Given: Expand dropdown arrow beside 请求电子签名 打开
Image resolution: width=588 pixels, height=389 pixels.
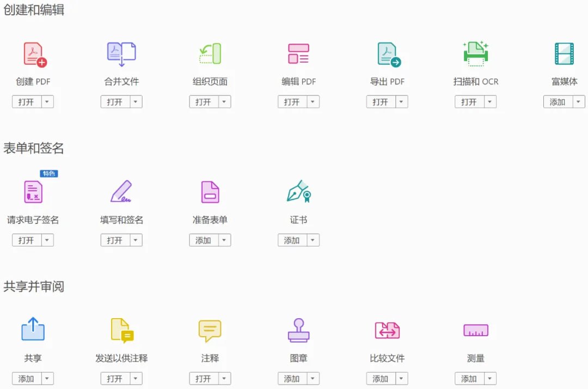Looking at the screenshot, I should (47, 240).
